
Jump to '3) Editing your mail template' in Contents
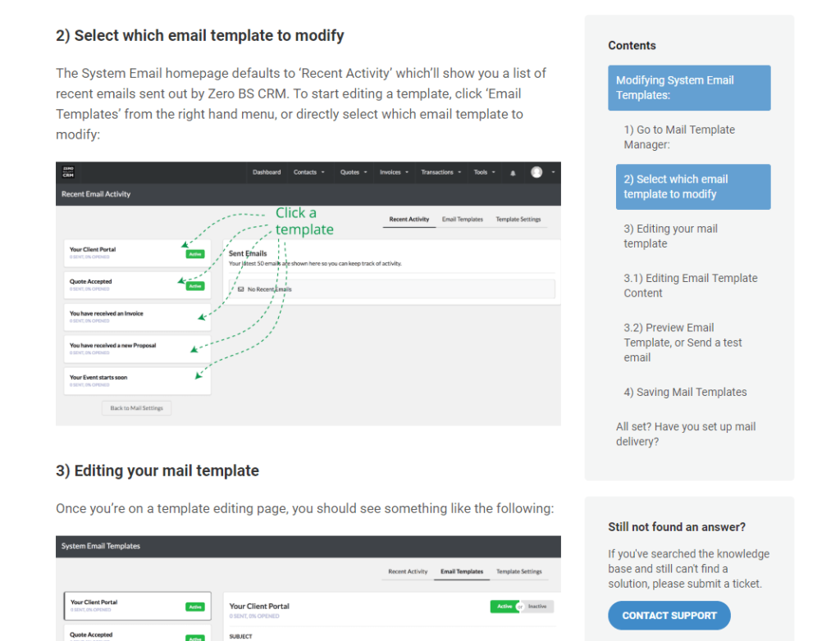[x=670, y=236]
